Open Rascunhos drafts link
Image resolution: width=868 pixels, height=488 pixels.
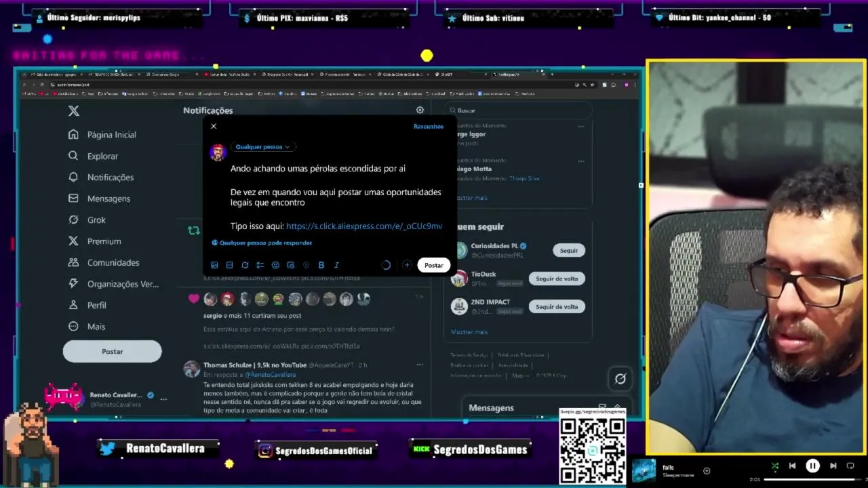429,127
